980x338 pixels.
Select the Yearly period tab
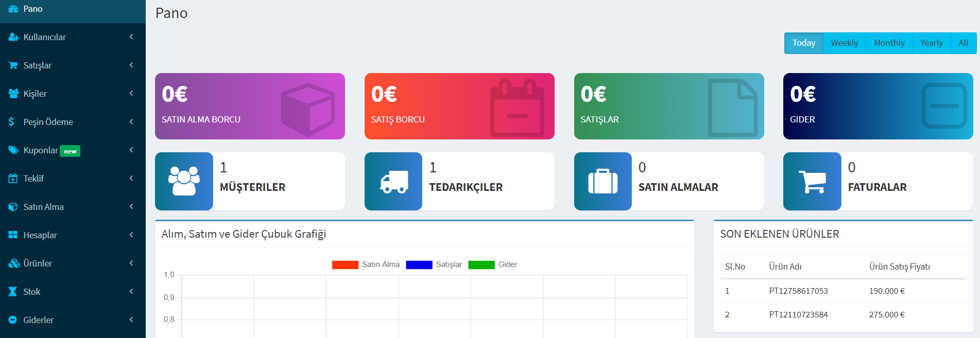(x=932, y=43)
